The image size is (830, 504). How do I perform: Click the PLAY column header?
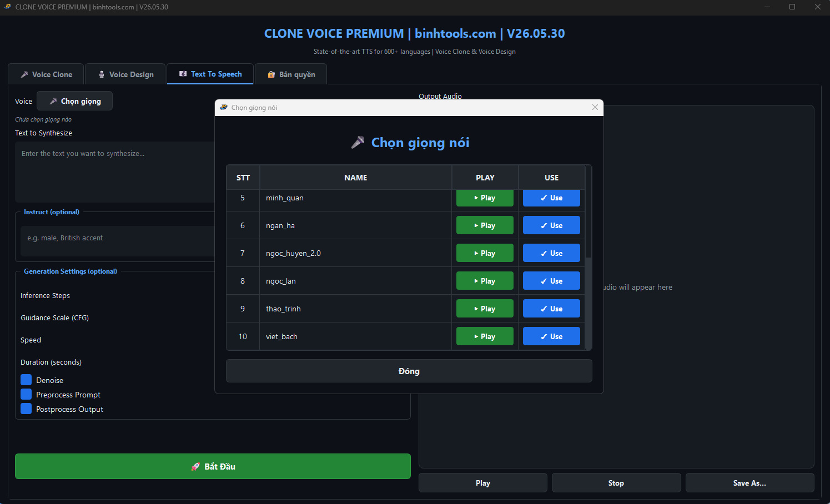coord(485,178)
